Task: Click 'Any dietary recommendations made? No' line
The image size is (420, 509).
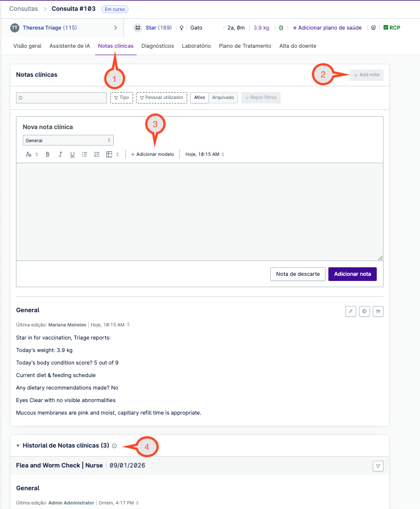Action: (x=67, y=388)
